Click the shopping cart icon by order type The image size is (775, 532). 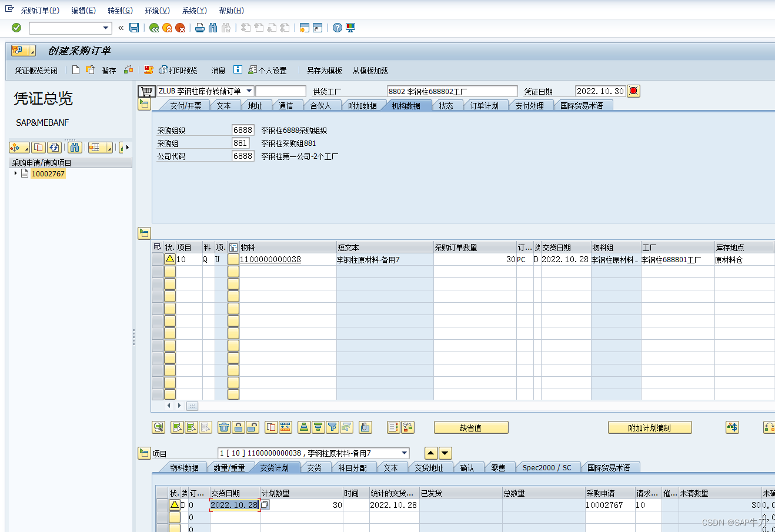146,91
